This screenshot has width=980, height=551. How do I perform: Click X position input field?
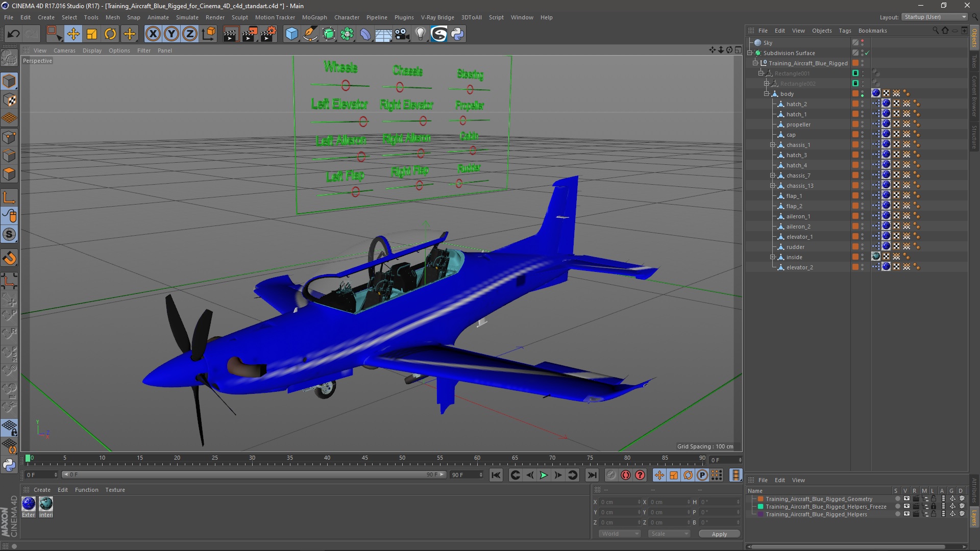(x=619, y=502)
